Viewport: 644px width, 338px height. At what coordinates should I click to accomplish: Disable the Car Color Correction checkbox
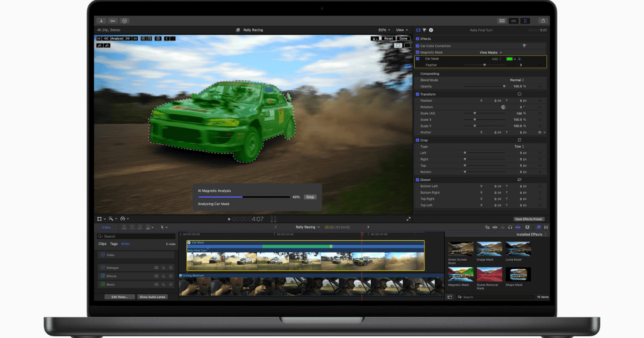[418, 46]
